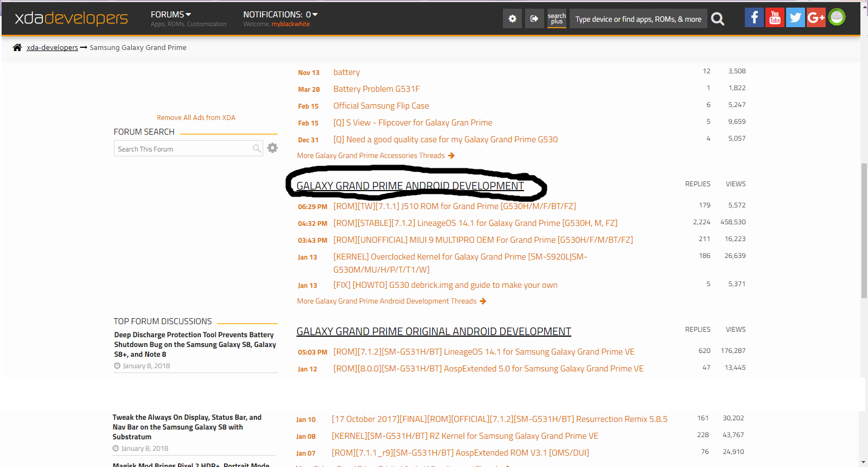The height and width of the screenshot is (467, 868).
Task: Click the 26,639 views count
Action: (735, 256)
